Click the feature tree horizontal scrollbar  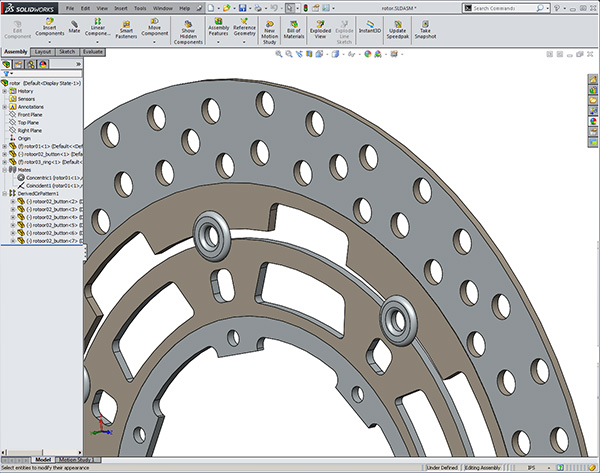tap(42, 452)
